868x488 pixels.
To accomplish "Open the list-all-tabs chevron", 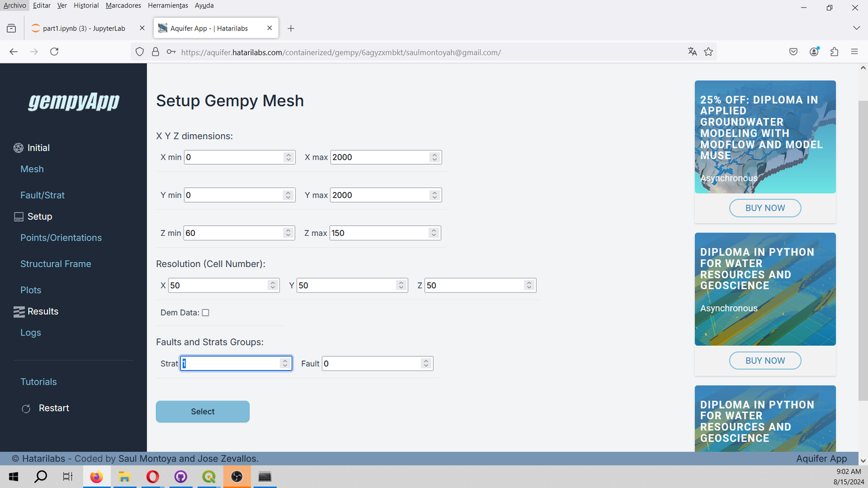I will [x=855, y=27].
